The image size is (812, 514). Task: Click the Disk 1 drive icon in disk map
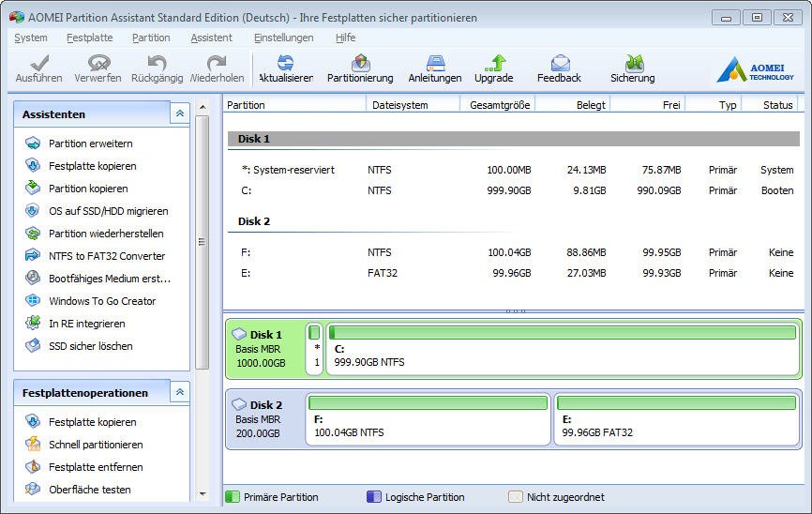coord(239,334)
